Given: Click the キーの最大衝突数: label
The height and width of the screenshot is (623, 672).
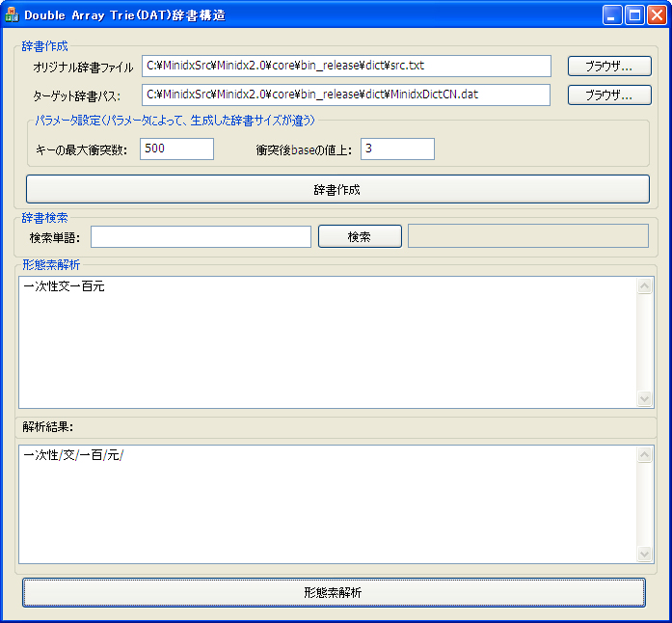Looking at the screenshot, I should click(81, 150).
